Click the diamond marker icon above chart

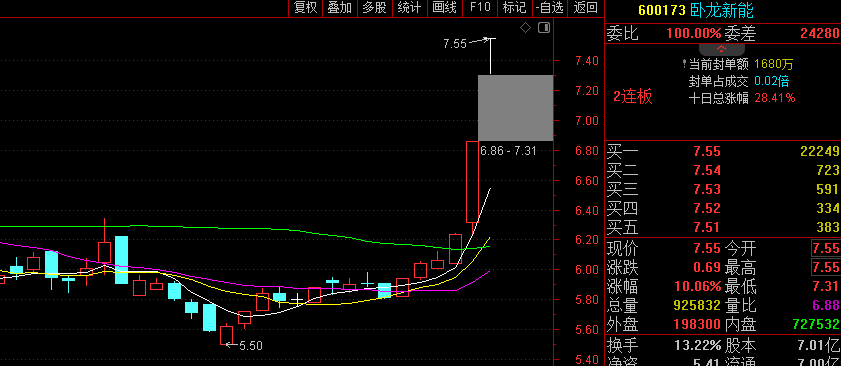526,28
